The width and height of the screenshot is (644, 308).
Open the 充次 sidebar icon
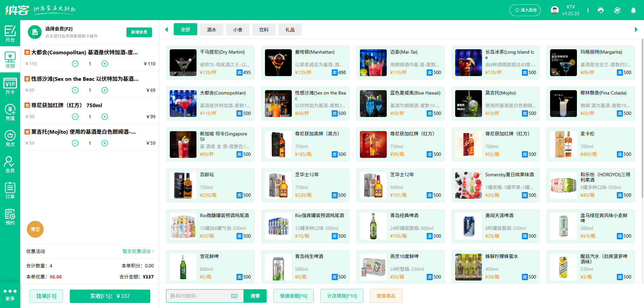pos(10,138)
